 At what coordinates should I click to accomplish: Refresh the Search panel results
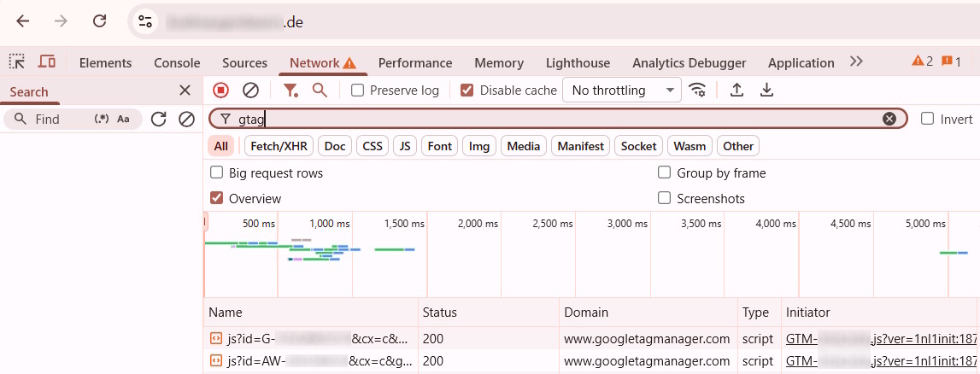158,120
